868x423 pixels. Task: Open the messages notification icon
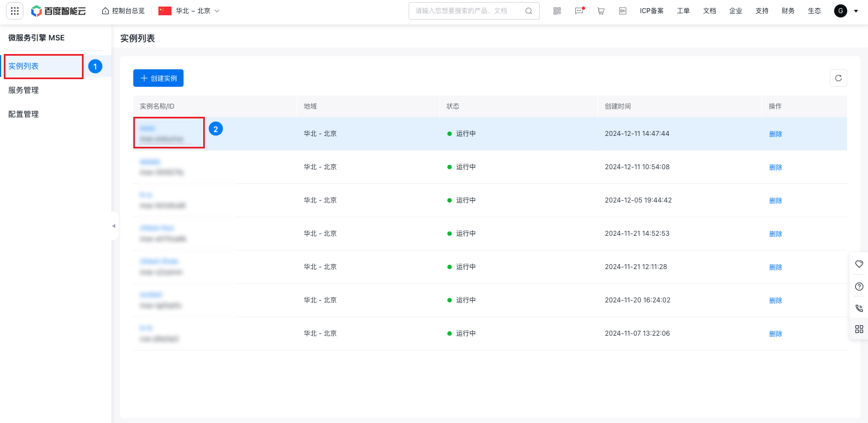click(x=580, y=11)
